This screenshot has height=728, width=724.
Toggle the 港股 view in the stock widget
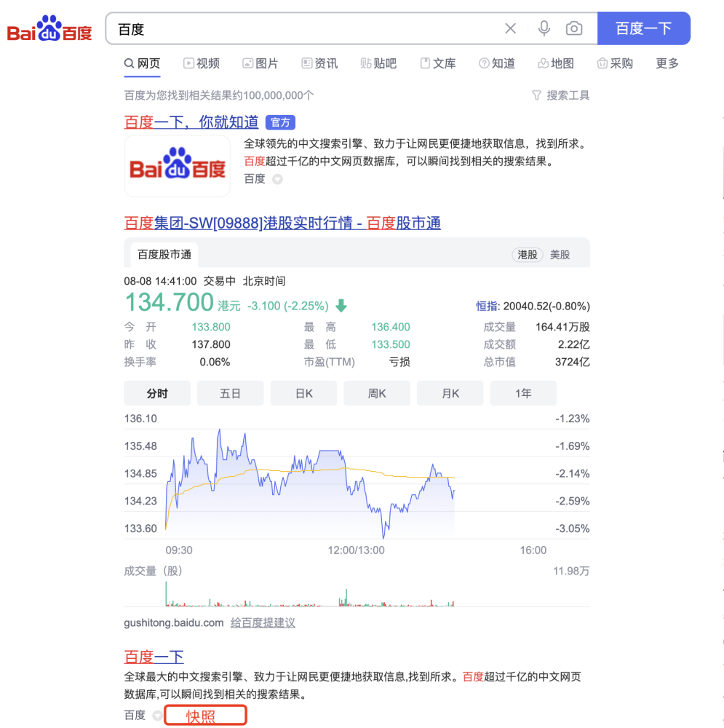(527, 255)
